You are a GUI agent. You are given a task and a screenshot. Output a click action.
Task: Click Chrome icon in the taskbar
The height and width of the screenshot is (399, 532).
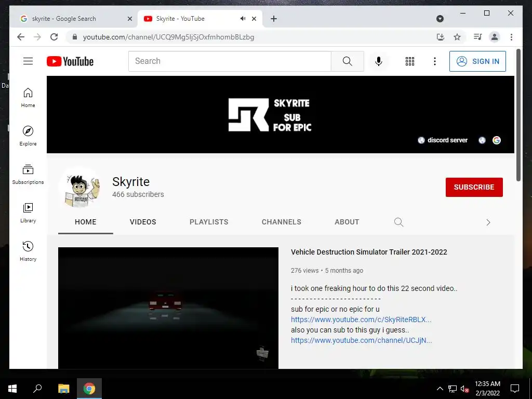tap(89, 389)
